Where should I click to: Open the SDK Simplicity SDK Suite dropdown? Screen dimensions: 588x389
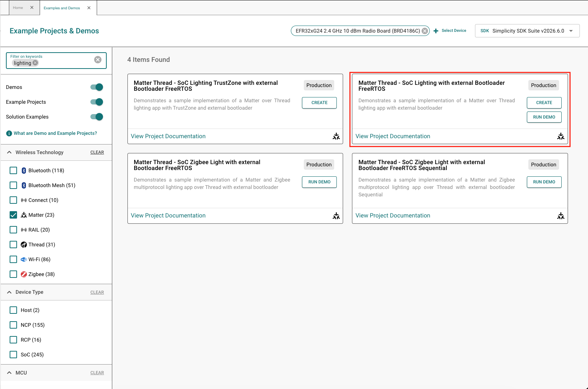click(x=527, y=31)
